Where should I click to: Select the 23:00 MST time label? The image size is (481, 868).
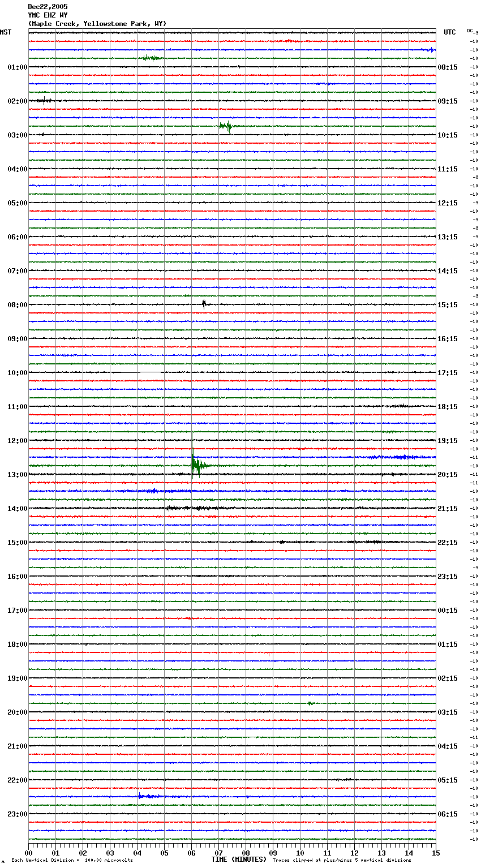[x=18, y=814]
